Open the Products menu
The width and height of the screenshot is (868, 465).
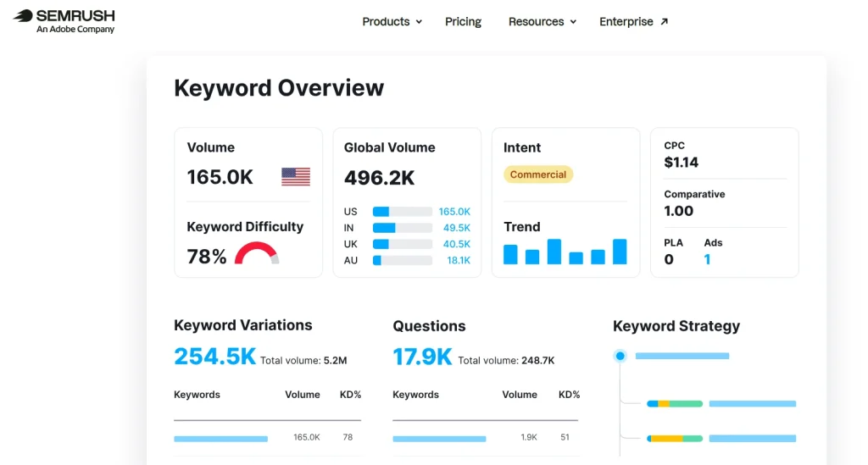(392, 21)
